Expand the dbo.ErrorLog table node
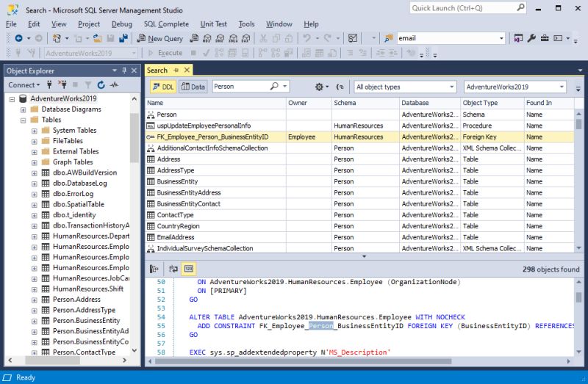588x384 pixels. click(34, 194)
